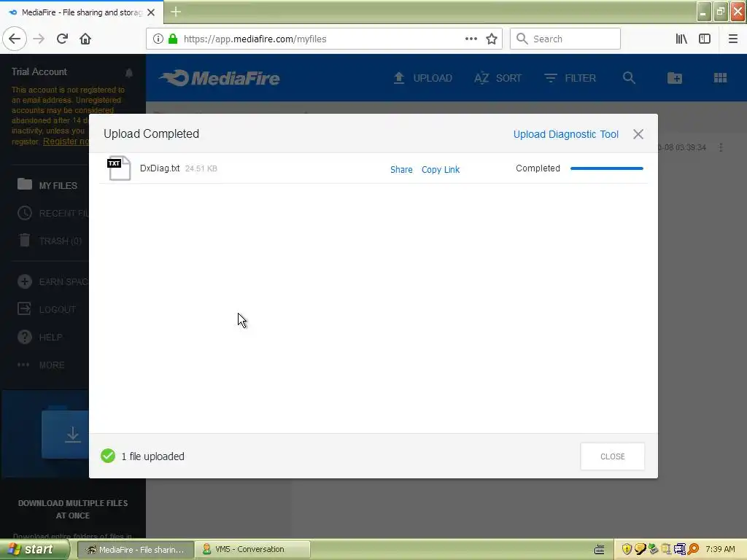
Task: Click the green secure connection padlock
Action: pyautogui.click(x=173, y=39)
